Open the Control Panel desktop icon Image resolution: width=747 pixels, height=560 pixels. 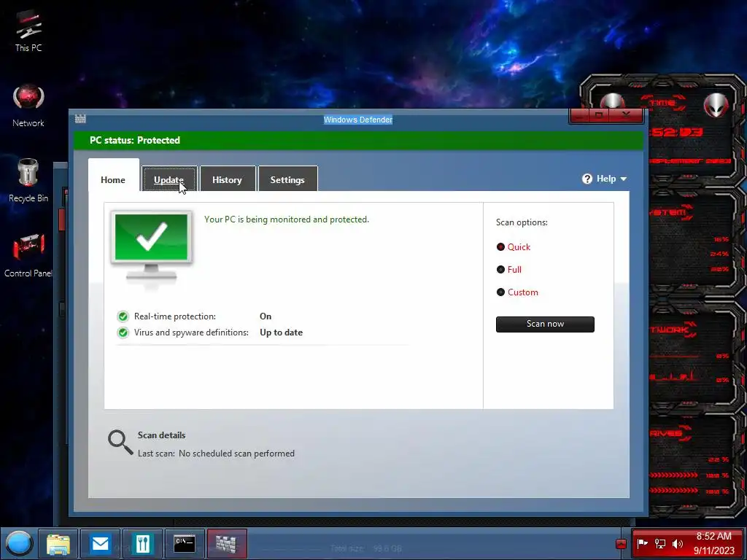click(x=28, y=254)
